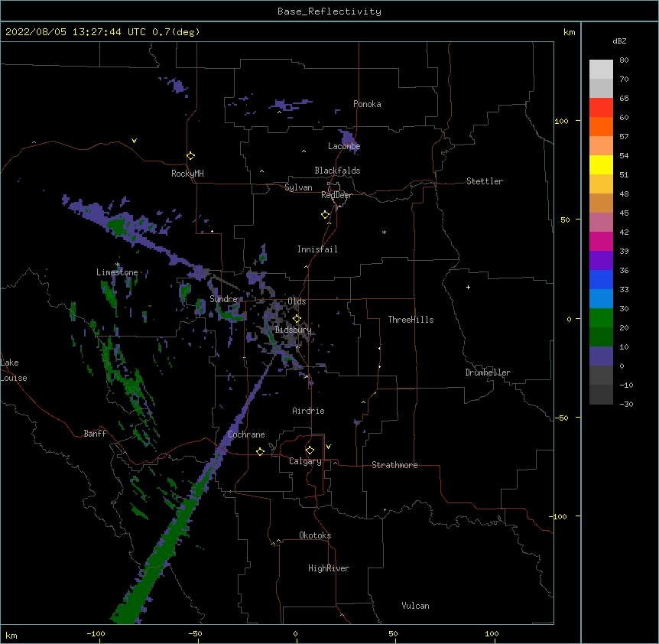Click the yellow diamond marker above Calgary
The height and width of the screenshot is (644, 659).
310,450
